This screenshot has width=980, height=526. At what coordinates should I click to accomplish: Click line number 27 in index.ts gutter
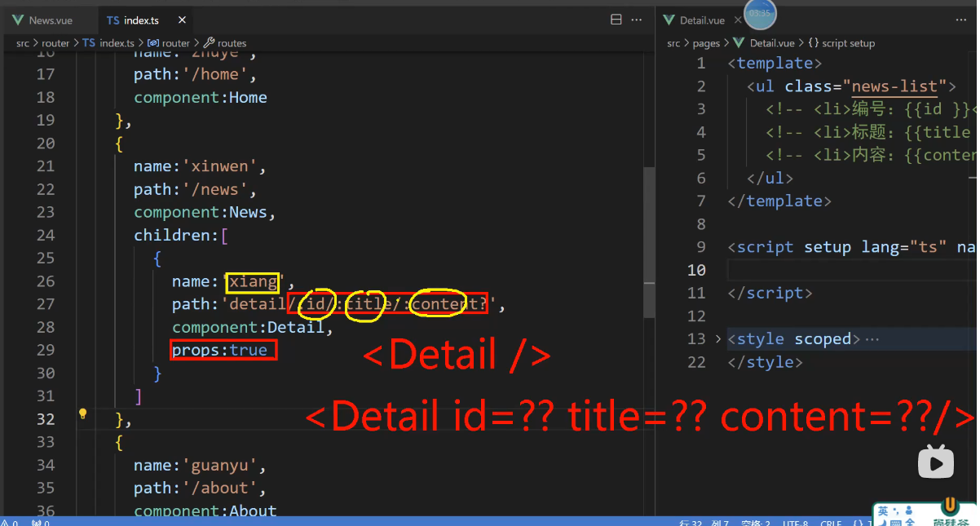tap(45, 304)
